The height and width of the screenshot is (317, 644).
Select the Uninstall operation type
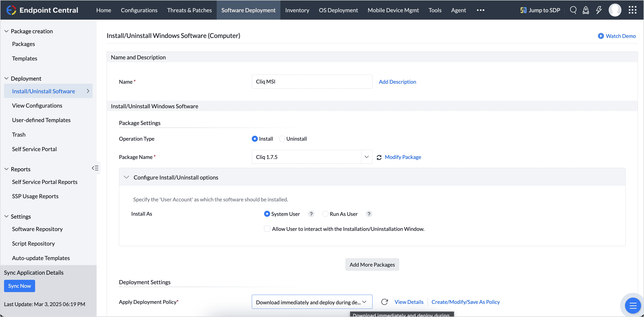pyautogui.click(x=282, y=139)
